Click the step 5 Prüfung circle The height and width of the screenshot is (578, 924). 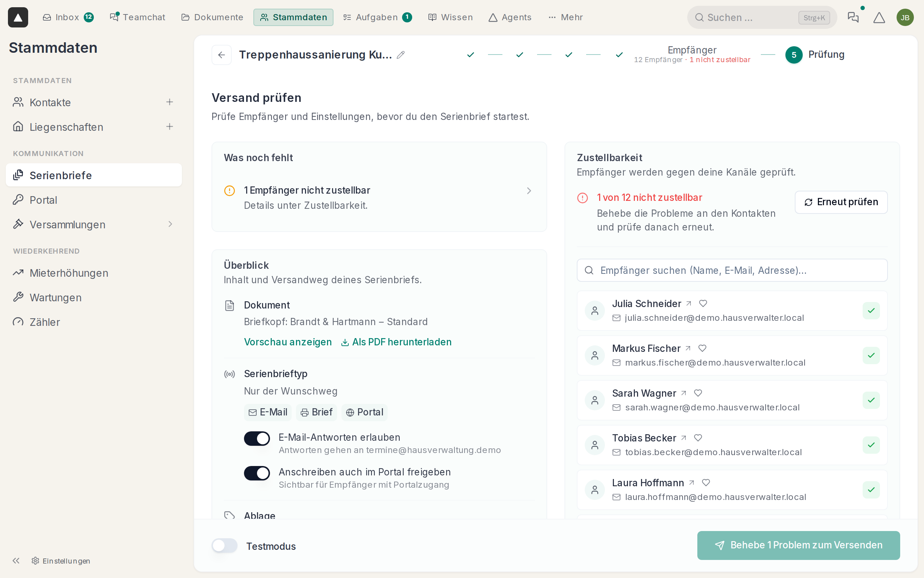point(794,55)
